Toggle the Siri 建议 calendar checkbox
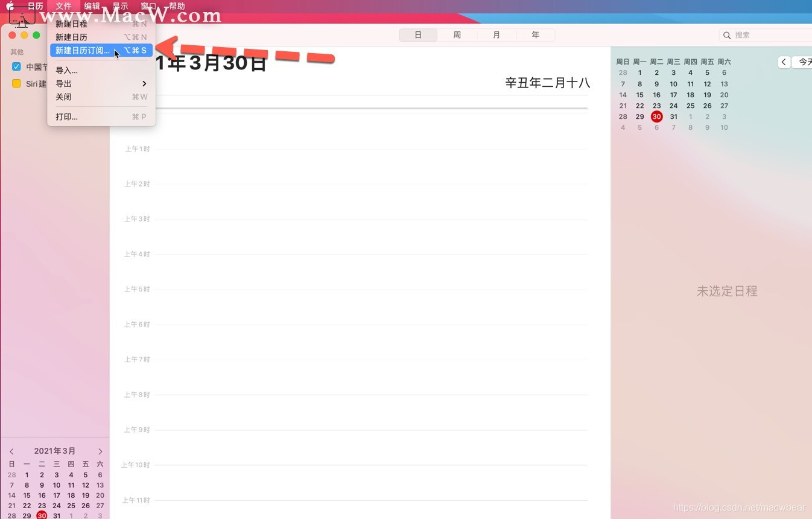The height and width of the screenshot is (519, 812). coord(16,84)
